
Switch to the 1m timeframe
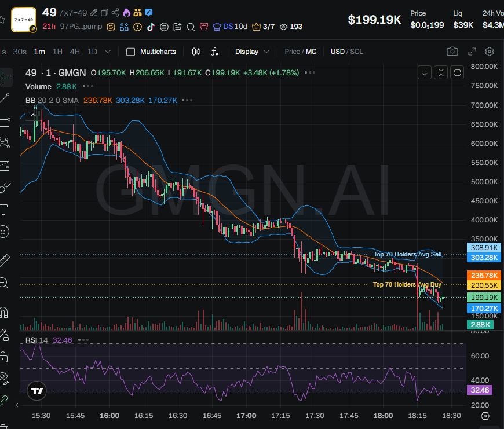pos(39,52)
